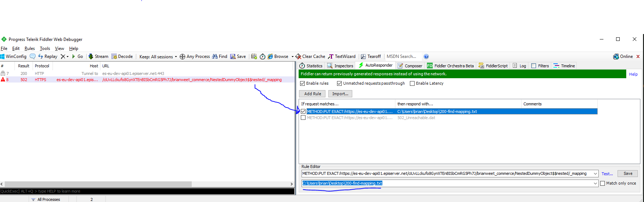Open the Tools menu
Viewport: 644px width, 202px height.
click(45, 49)
